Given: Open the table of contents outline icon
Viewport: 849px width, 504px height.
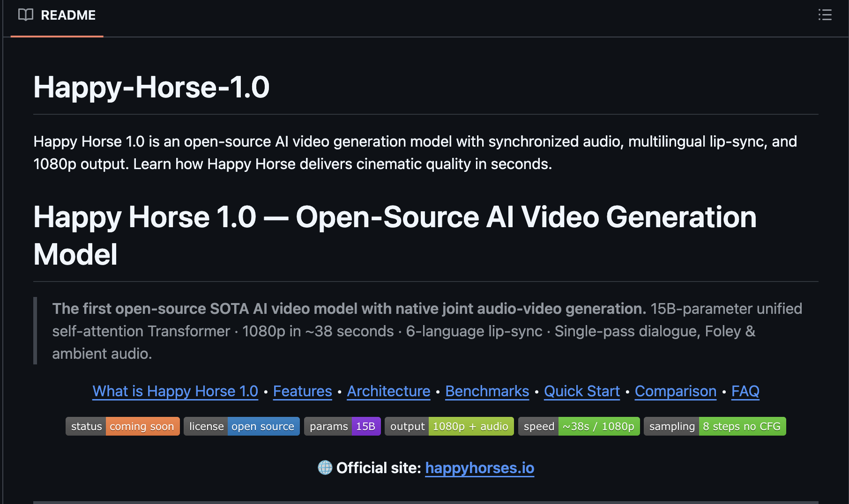Looking at the screenshot, I should pos(825,15).
